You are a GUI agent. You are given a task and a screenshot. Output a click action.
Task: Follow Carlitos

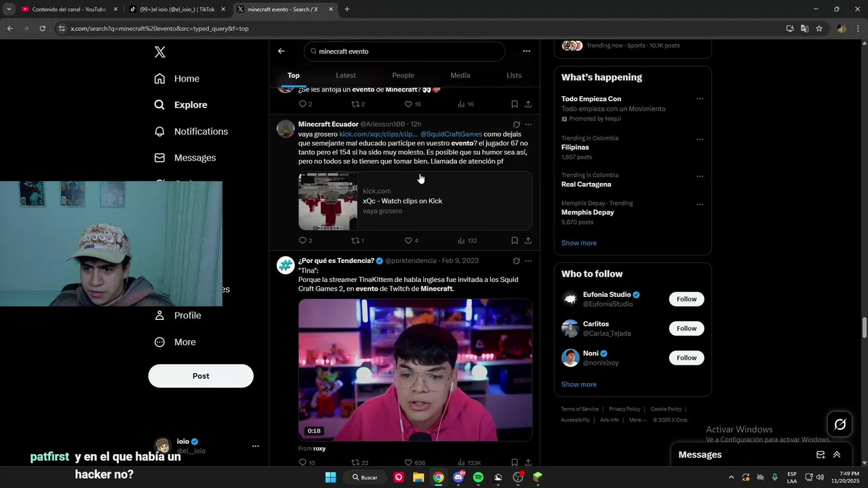tap(686, 329)
